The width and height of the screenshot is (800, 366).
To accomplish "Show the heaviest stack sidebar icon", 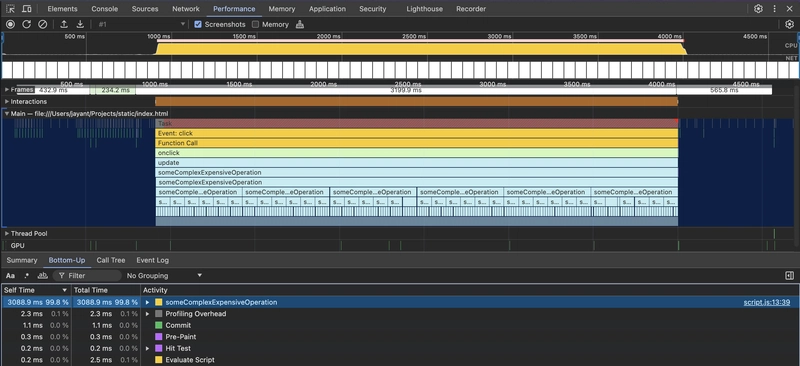I will pyautogui.click(x=790, y=276).
